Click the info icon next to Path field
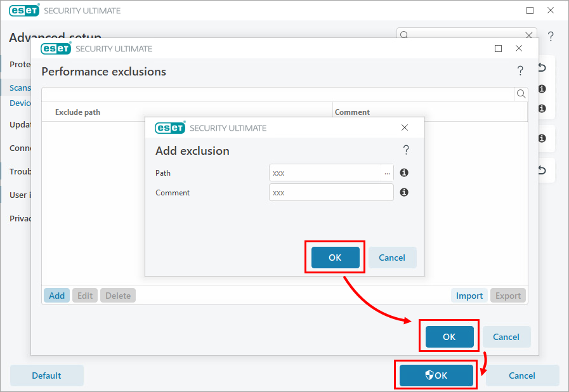The width and height of the screenshot is (569, 392). pos(404,173)
